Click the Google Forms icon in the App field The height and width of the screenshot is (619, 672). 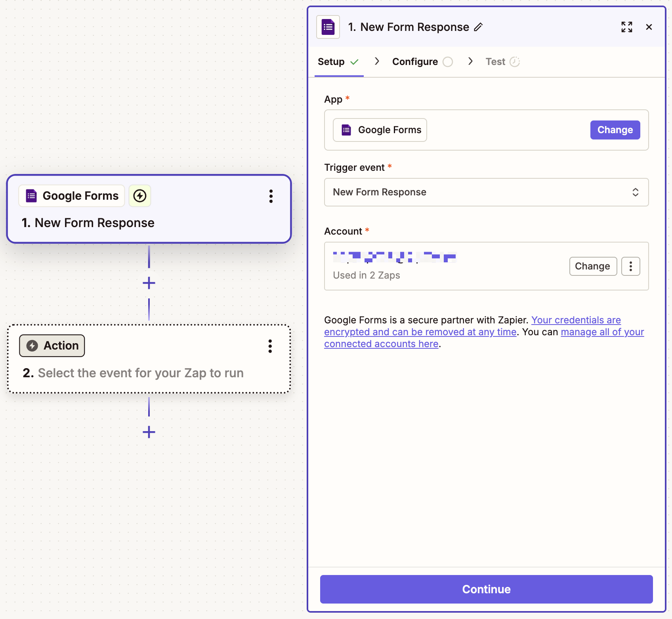point(346,130)
